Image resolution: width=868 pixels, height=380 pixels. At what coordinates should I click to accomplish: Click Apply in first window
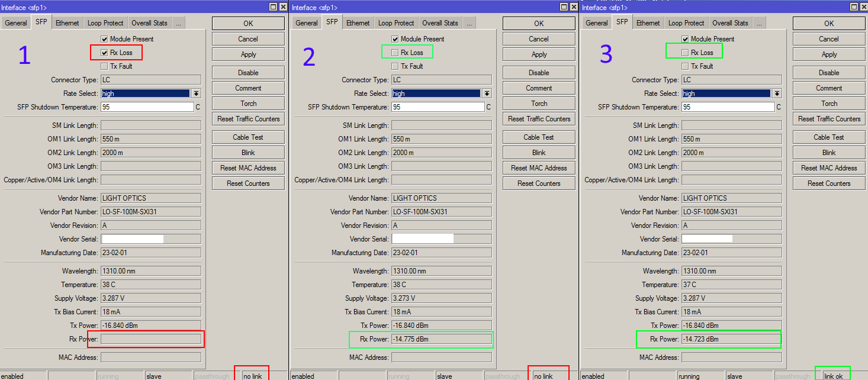(248, 54)
